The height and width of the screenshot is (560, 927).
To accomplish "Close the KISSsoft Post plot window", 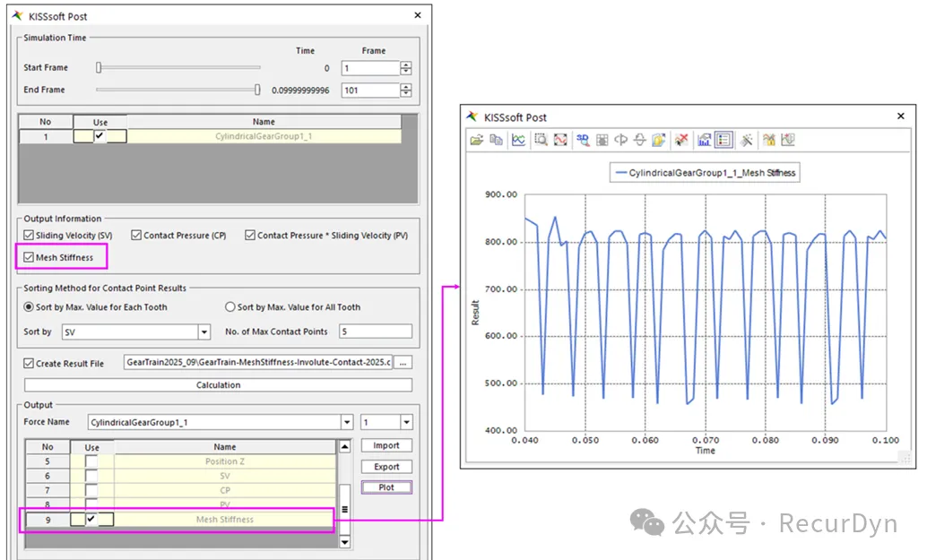I will click(900, 116).
